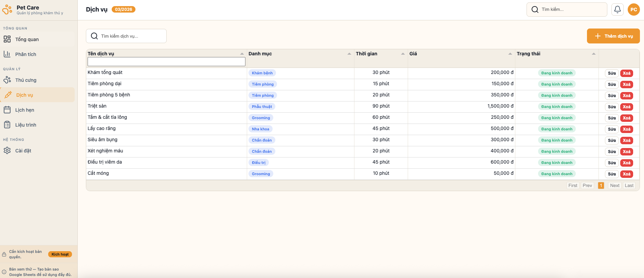This screenshot has height=278, width=644.
Task: Open Lịch hẹn calendar icon
Action: [x=7, y=110]
